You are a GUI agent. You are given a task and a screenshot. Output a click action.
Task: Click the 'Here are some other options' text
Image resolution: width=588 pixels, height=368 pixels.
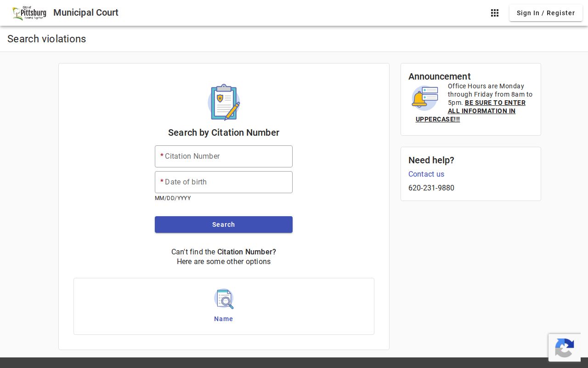click(x=224, y=261)
